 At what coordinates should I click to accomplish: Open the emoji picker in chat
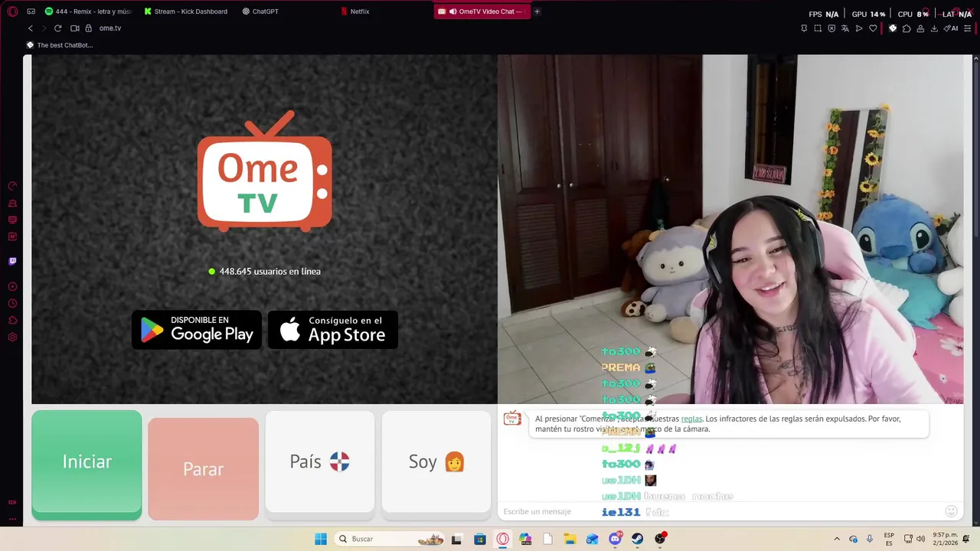951,511
